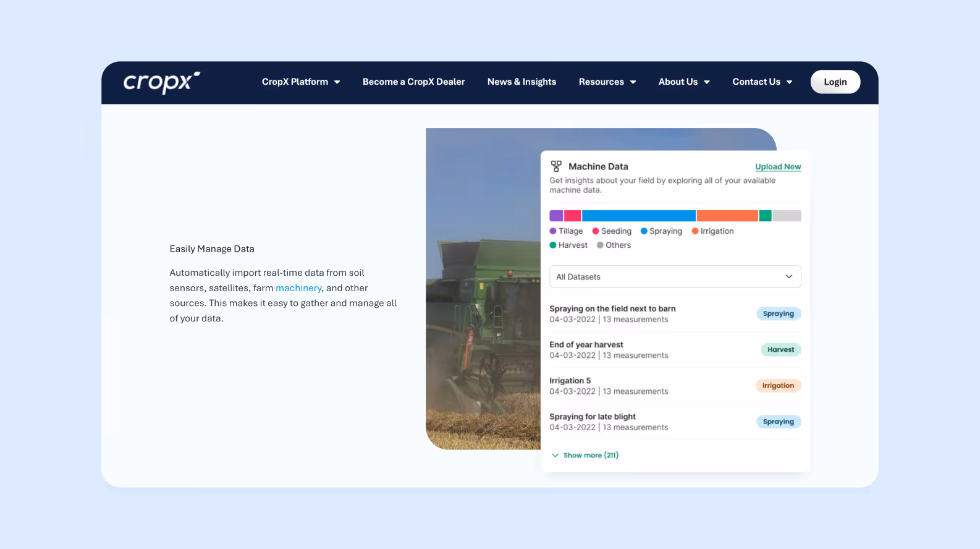Expand Show more (211) entries
Viewport: 980px width, 549px height.
[x=585, y=455]
